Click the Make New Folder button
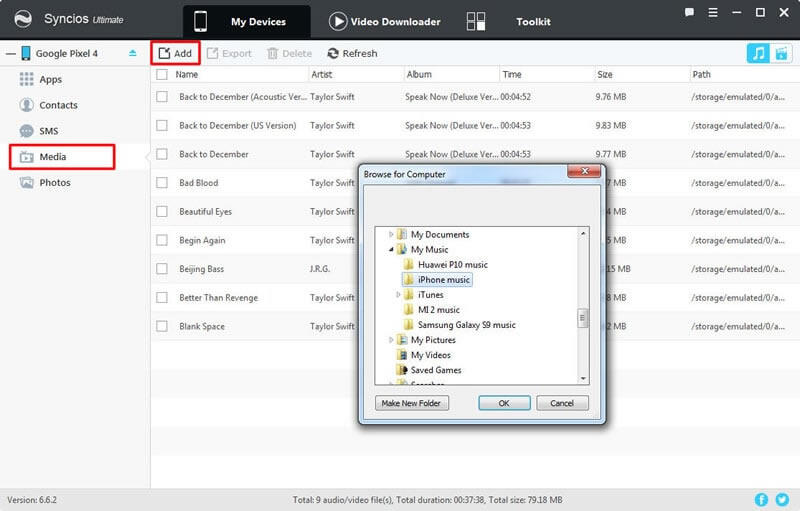This screenshot has height=511, width=800. click(412, 403)
